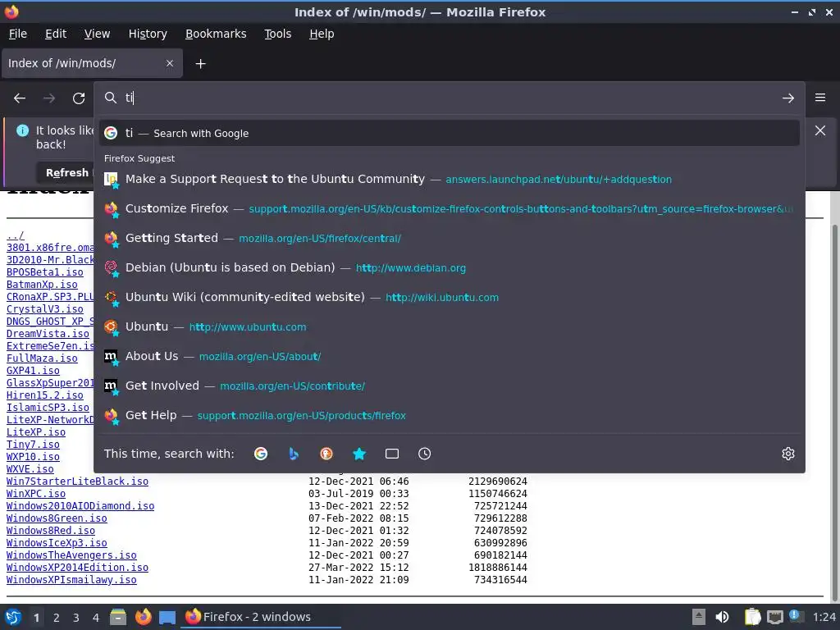Open search settings gear in the dropdown
Viewport: 840px width, 630px height.
coord(788,454)
